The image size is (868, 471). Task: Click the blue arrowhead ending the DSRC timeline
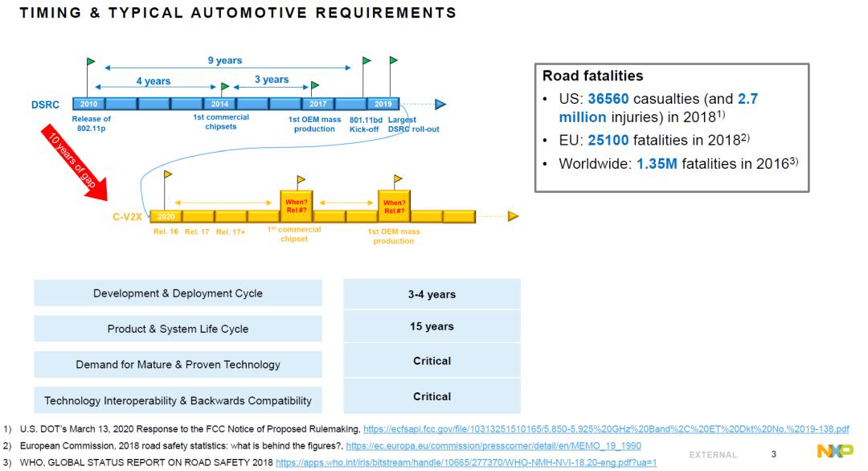tap(440, 104)
